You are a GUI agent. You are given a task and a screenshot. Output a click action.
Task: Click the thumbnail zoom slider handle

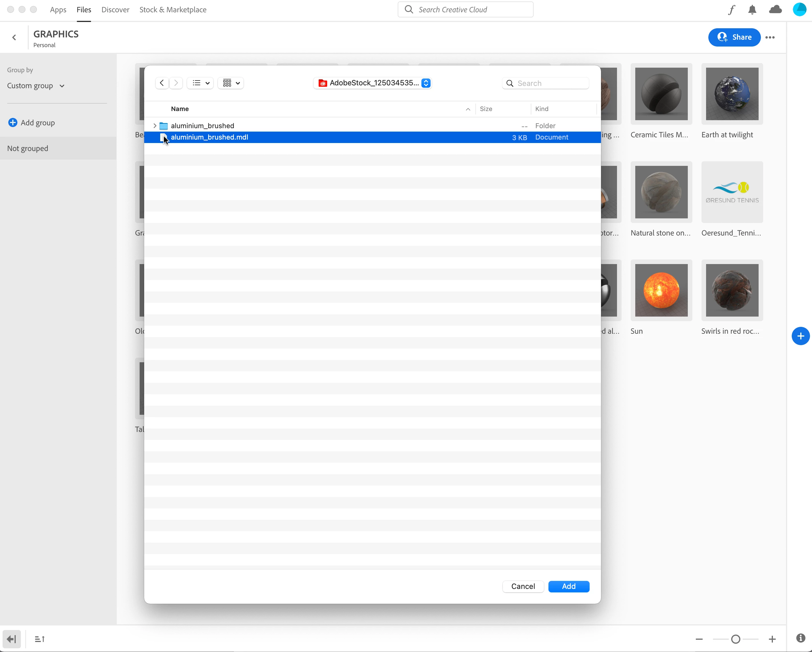click(x=735, y=639)
